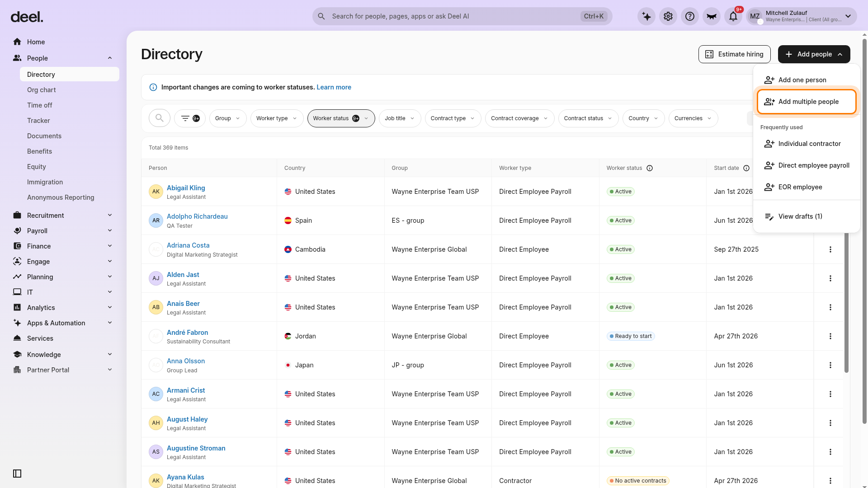This screenshot has height=488, width=868.
Task: Click the table search magnifier icon
Action: (160, 118)
